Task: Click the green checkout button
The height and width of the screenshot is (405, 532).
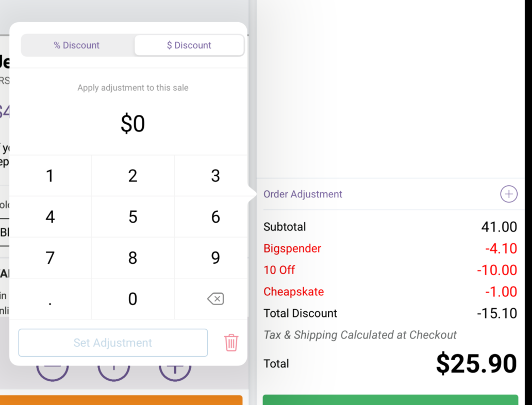Action: tap(390, 400)
